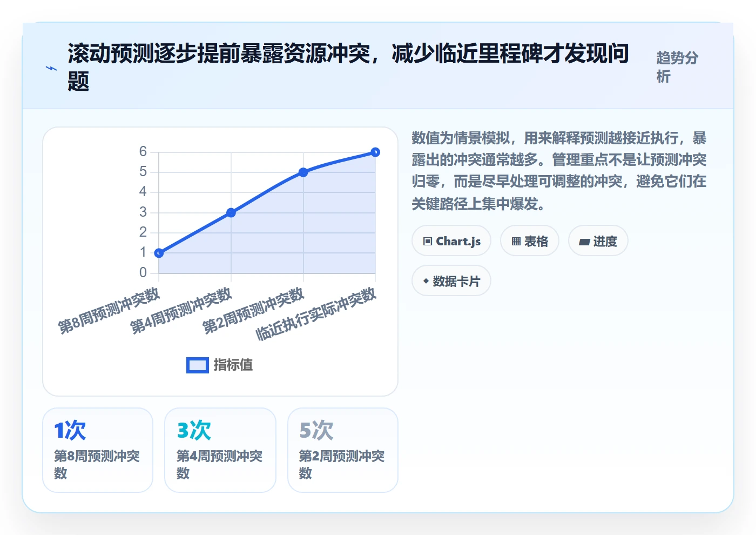
Task: Click the 1次 value on the first card
Action: coord(70,430)
